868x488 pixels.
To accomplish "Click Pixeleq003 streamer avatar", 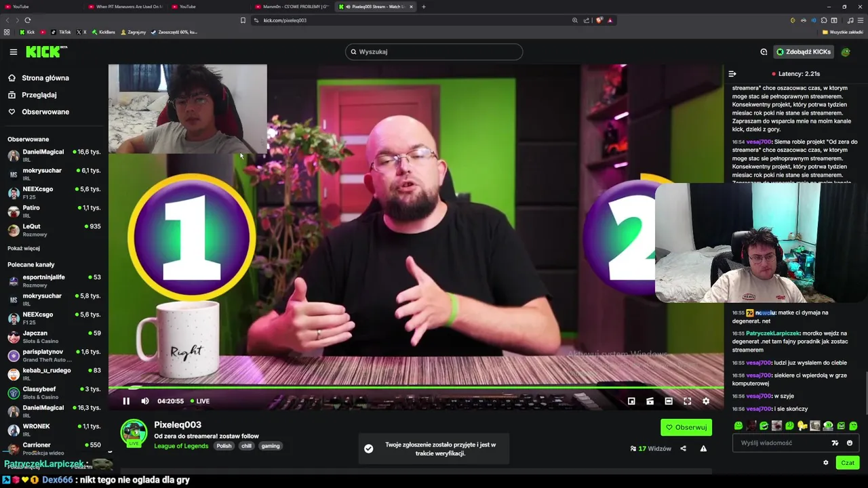I will click(134, 433).
